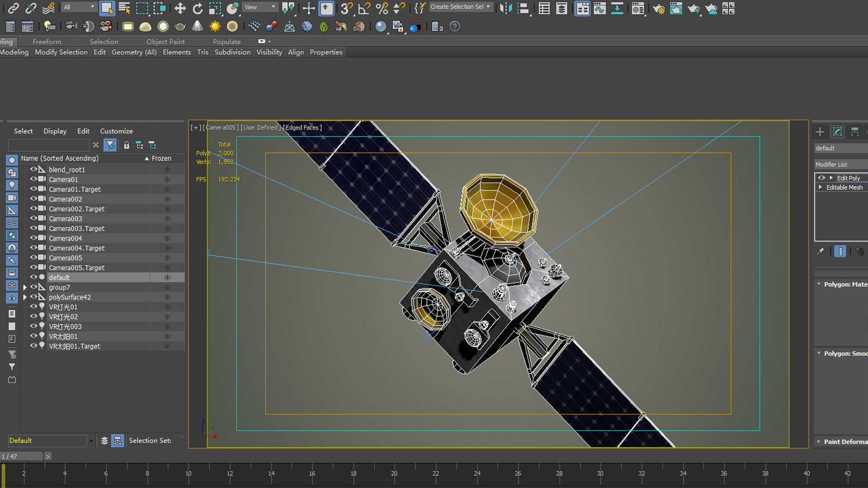Click pin stack icon in modifier panel
The width and height of the screenshot is (868, 488).
tap(821, 251)
